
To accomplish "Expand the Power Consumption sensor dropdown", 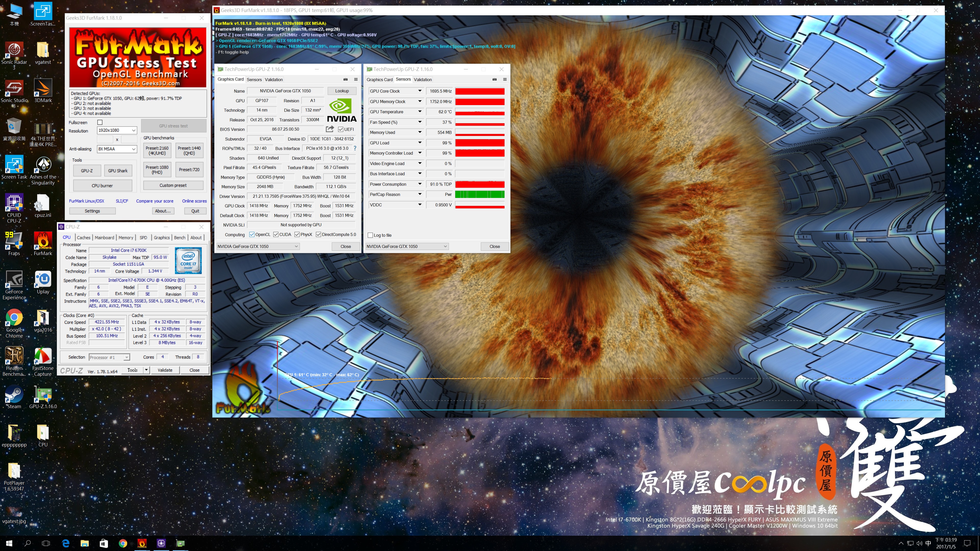I will [420, 184].
